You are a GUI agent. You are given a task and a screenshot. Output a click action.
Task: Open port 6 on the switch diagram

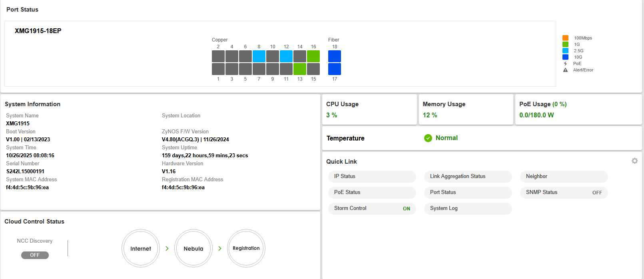click(245, 56)
